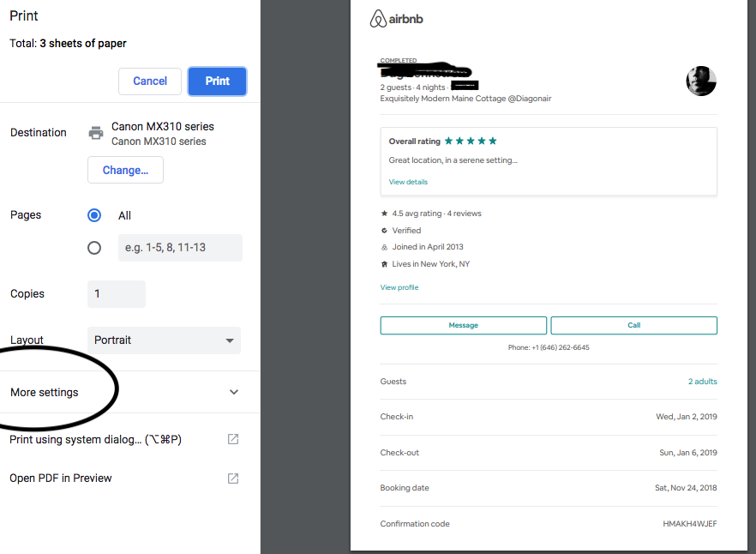
Task: Click the printer icon beside Canon MX310
Action: (x=96, y=133)
